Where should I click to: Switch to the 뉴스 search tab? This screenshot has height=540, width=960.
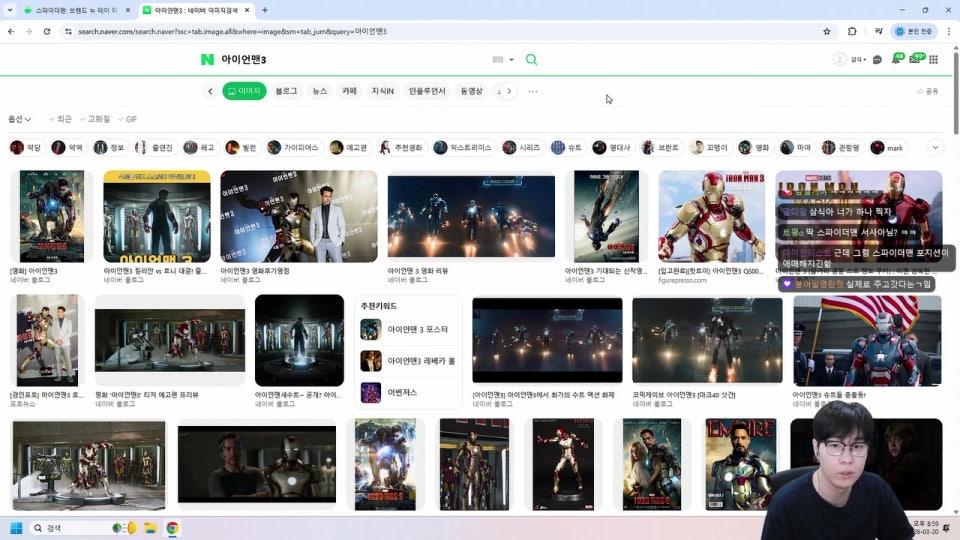(319, 91)
